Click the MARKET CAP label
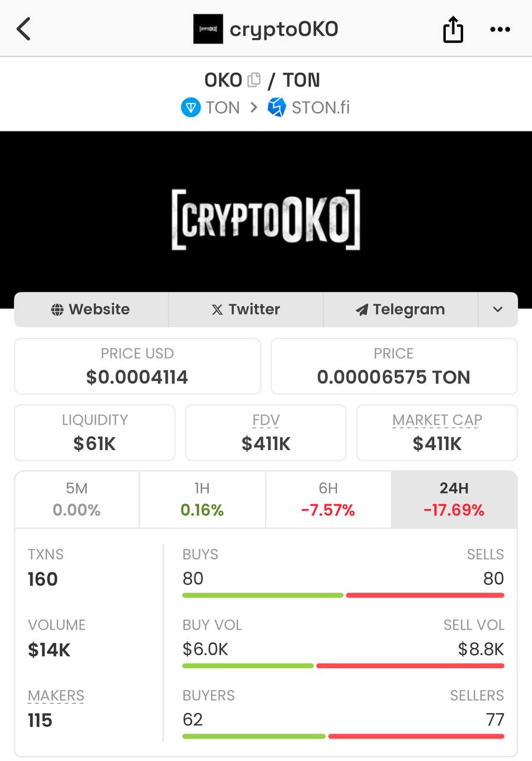Image resolution: width=532 pixels, height=761 pixels. (437, 420)
